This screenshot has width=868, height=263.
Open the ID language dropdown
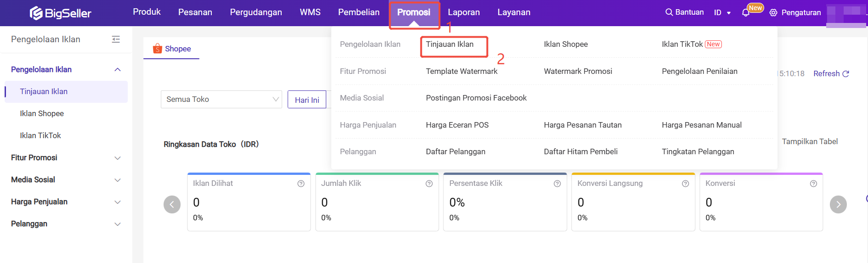click(722, 13)
